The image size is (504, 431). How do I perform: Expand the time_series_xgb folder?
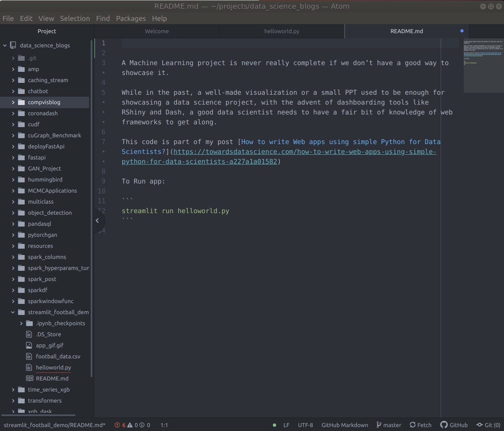click(13, 390)
